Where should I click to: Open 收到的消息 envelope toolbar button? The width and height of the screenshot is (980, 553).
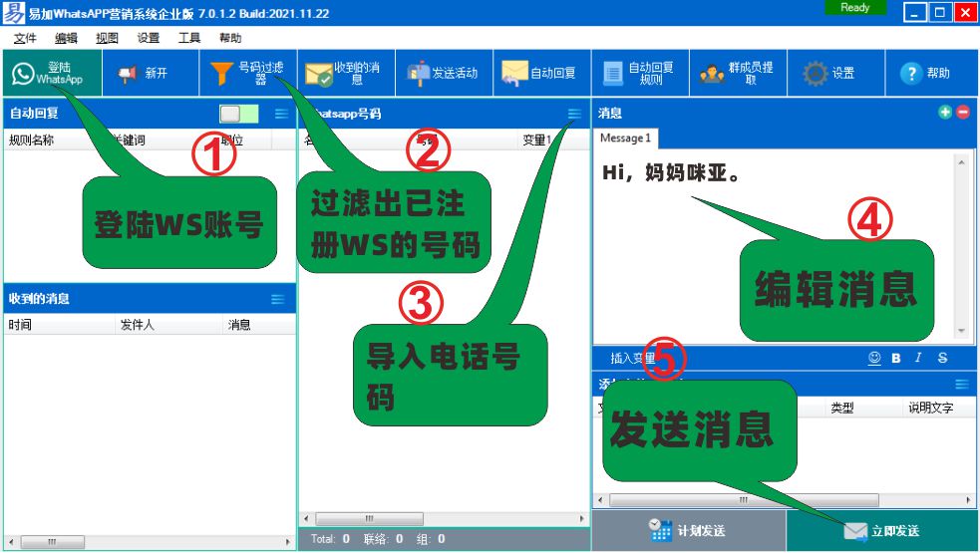click(346, 73)
